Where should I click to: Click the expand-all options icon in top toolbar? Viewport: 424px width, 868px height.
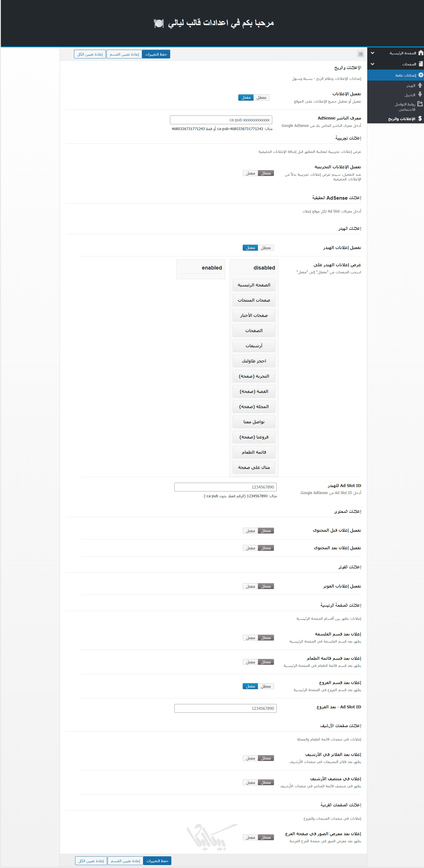pos(361,54)
